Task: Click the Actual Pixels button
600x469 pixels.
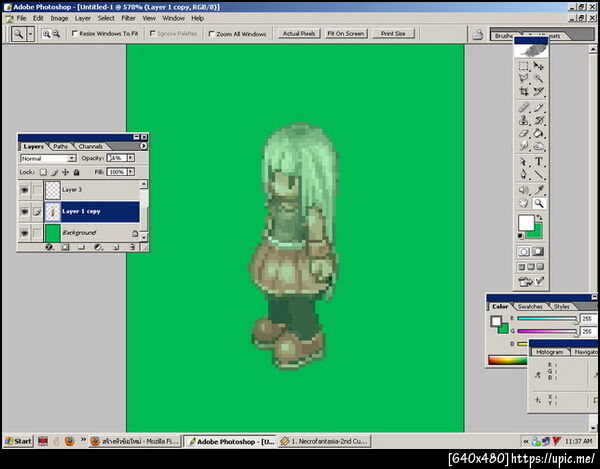Action: (x=299, y=34)
